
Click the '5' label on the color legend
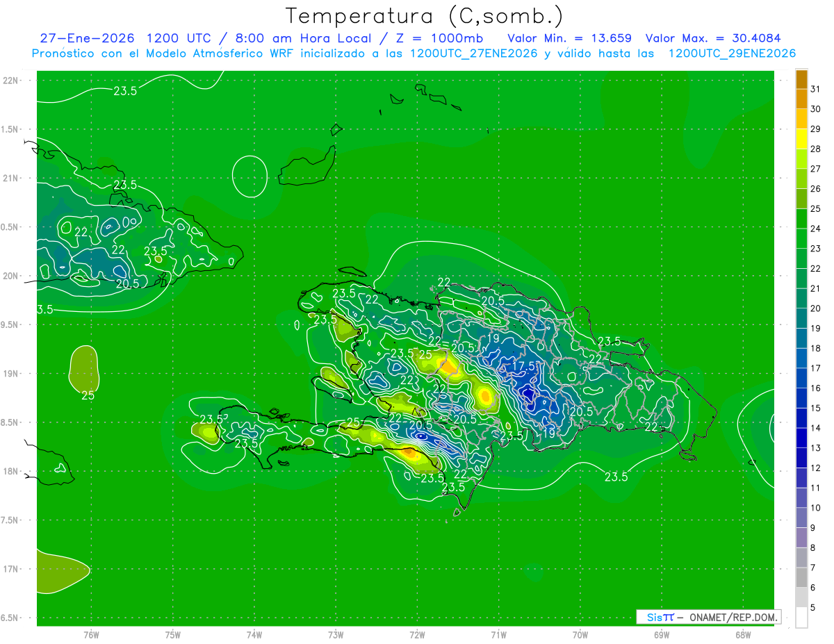tap(812, 609)
